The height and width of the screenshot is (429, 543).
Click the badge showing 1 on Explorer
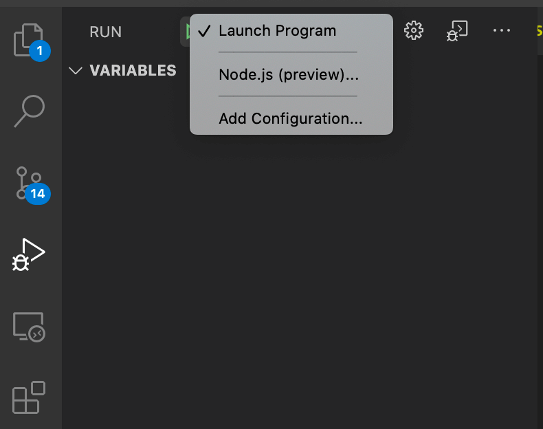pos(39,51)
